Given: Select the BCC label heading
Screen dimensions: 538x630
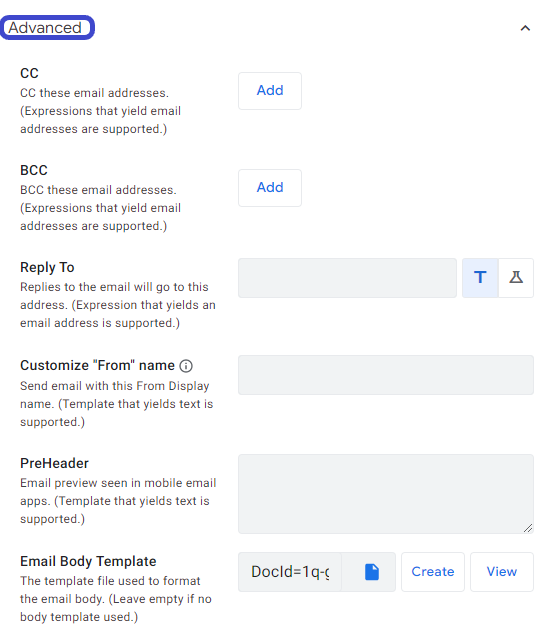Looking at the screenshot, I should coord(34,170).
